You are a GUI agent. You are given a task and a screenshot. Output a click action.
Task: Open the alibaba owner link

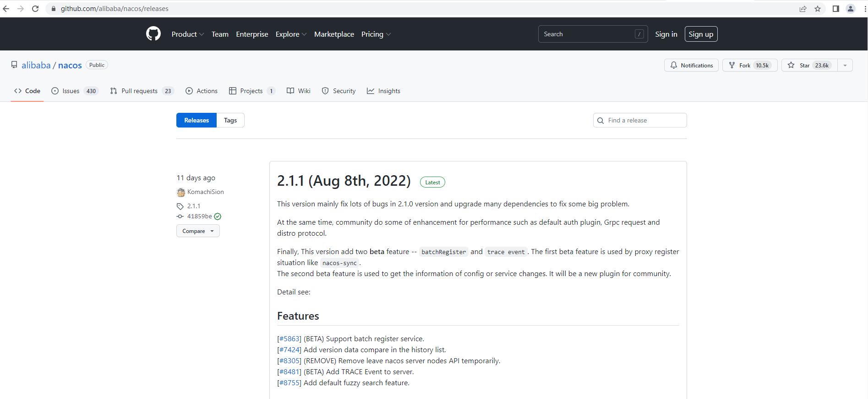(x=36, y=65)
